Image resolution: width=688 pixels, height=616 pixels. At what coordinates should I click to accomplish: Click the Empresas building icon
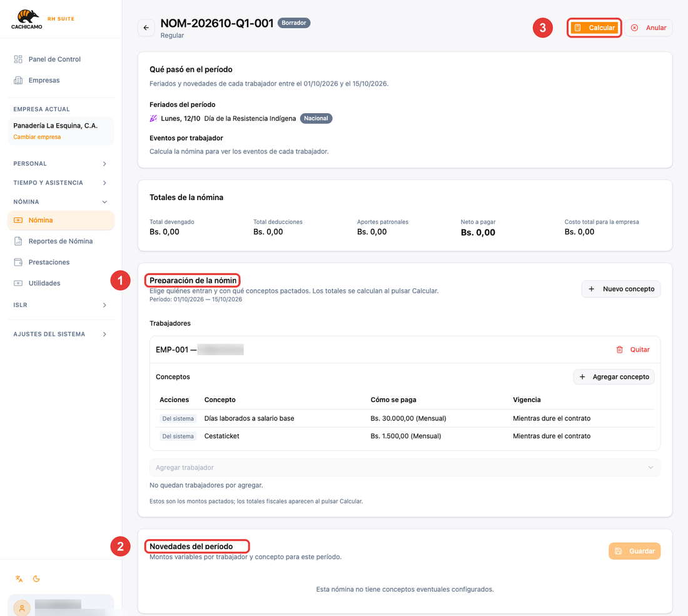click(x=18, y=80)
